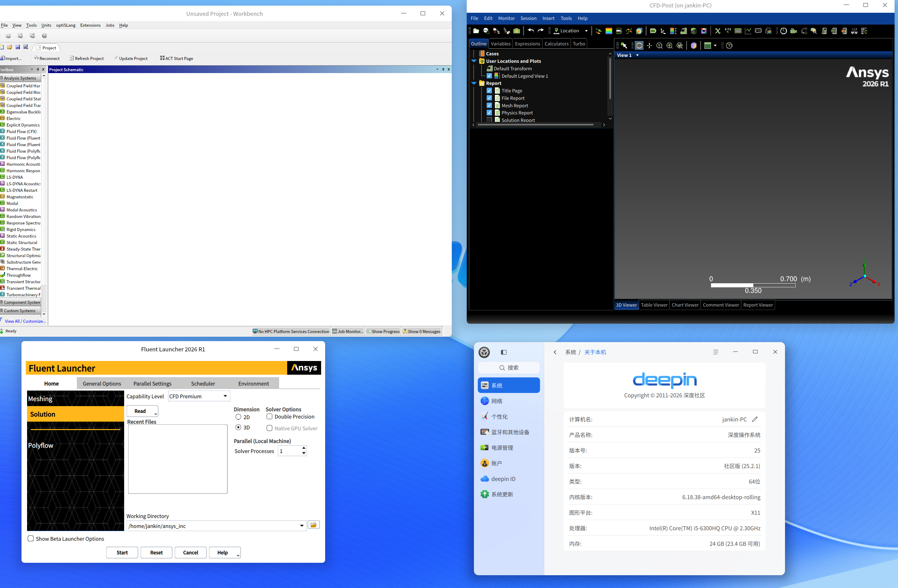Click the undo arrow in CFD-Post toolbar
The width and height of the screenshot is (898, 588).
coord(531,30)
